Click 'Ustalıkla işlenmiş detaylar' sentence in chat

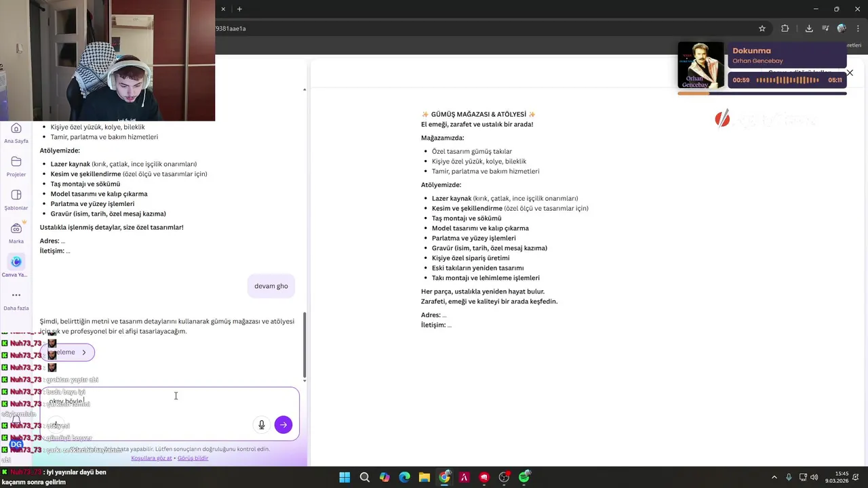[x=112, y=228]
